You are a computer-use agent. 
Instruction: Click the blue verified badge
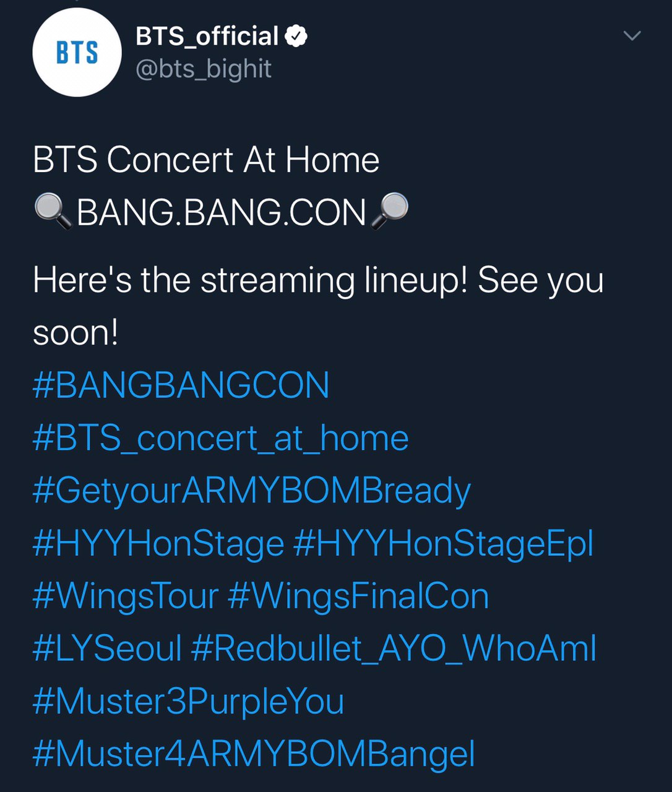point(296,37)
